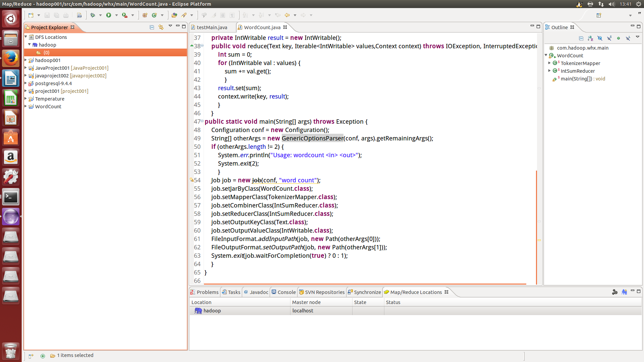
Task: Switch to testMain.java editor tab
Action: tap(212, 27)
